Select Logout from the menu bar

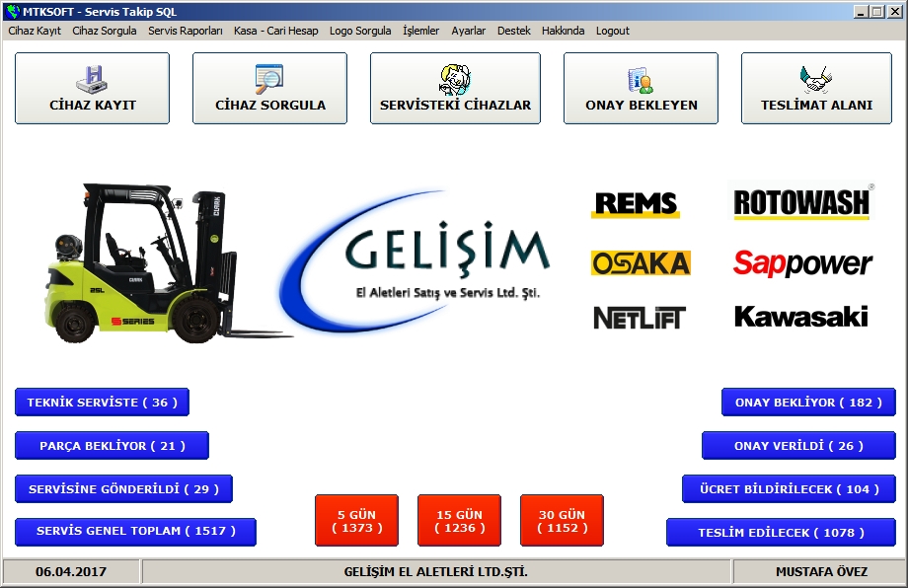[x=612, y=31]
